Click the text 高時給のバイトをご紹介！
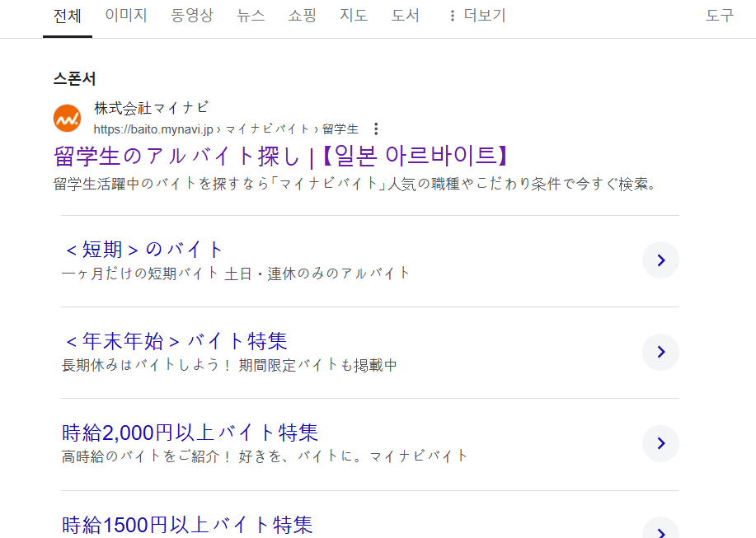Viewport: 756px width, 538px height. point(147,456)
